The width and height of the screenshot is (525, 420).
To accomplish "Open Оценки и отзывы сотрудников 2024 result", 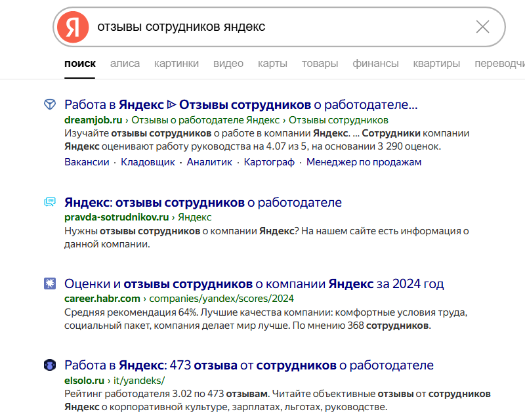I will point(254,283).
